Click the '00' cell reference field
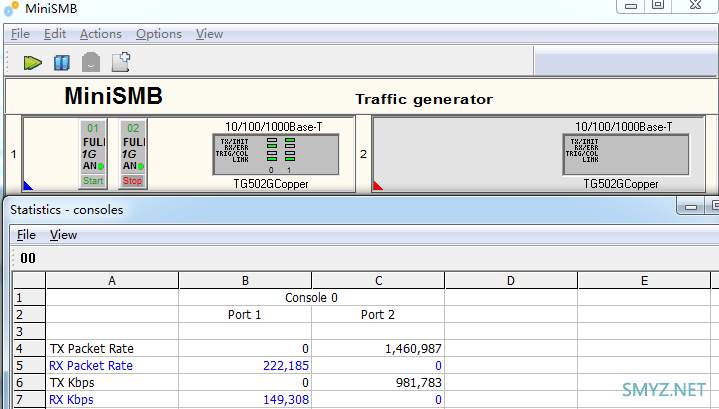This screenshot has width=719, height=409. [x=28, y=258]
